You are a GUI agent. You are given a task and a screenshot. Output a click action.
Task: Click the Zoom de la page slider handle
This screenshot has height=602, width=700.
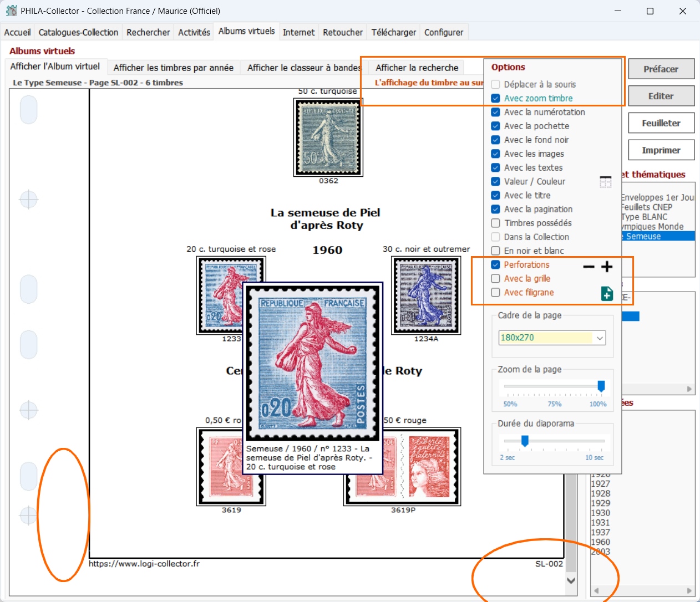(x=601, y=386)
